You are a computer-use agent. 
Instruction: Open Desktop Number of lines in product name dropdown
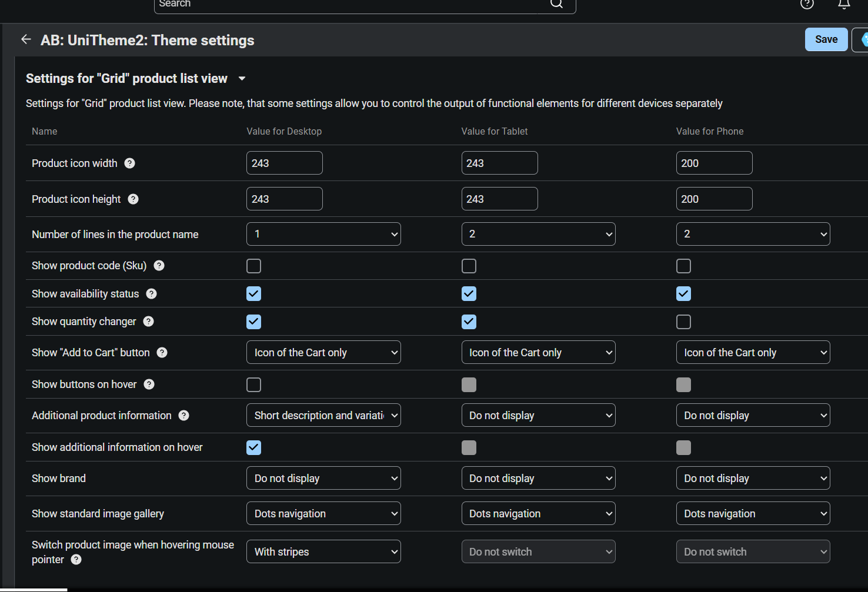point(323,234)
